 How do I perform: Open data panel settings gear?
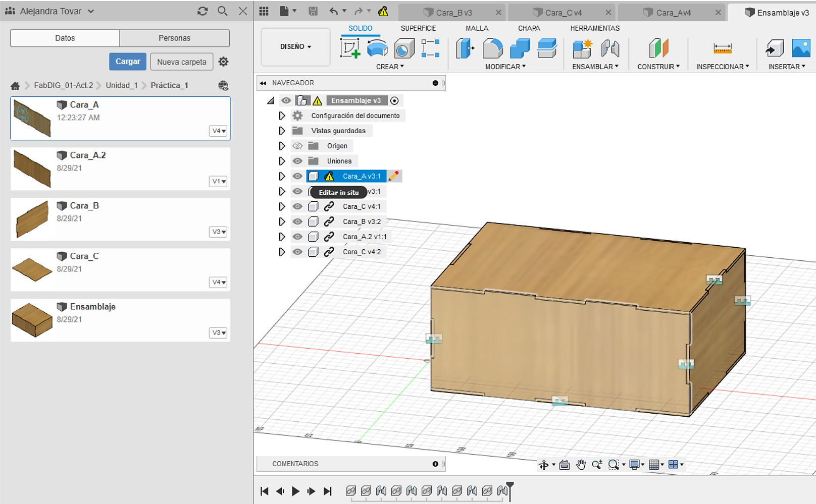pos(223,62)
